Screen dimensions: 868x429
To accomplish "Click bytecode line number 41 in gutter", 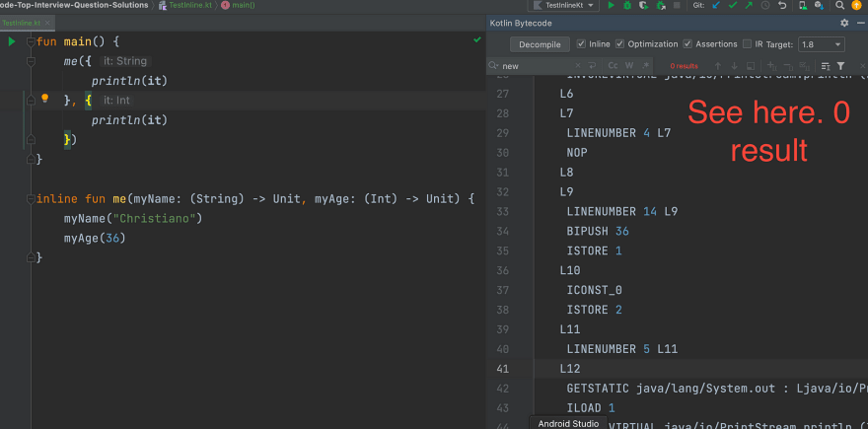I will pyautogui.click(x=502, y=369).
